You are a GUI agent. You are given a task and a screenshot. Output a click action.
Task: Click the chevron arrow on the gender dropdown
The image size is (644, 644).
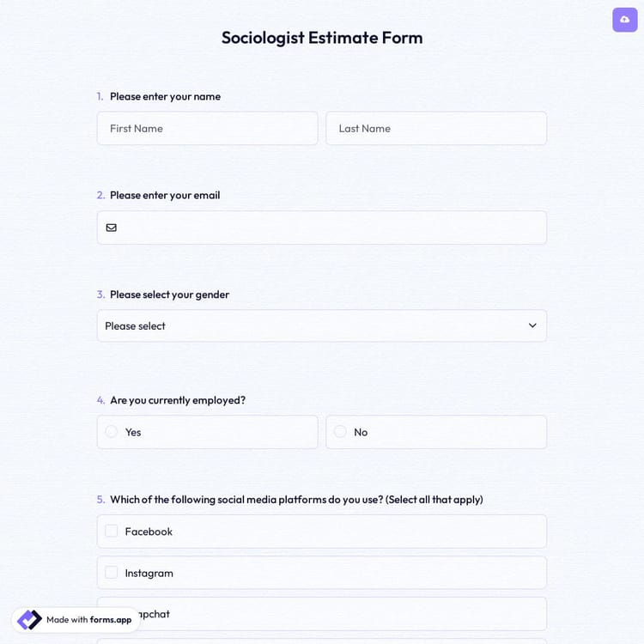[532, 325]
